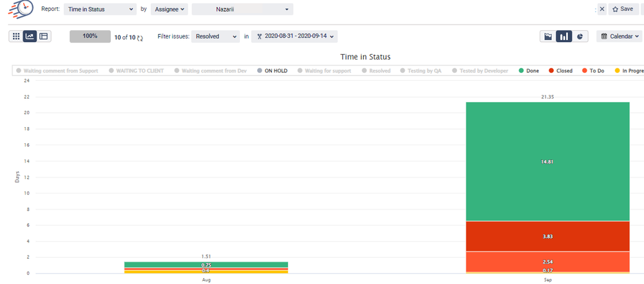Image resolution: width=644 pixels, height=284 pixels.
Task: Toggle Waiting comment from Dev legend item
Action: 211,71
